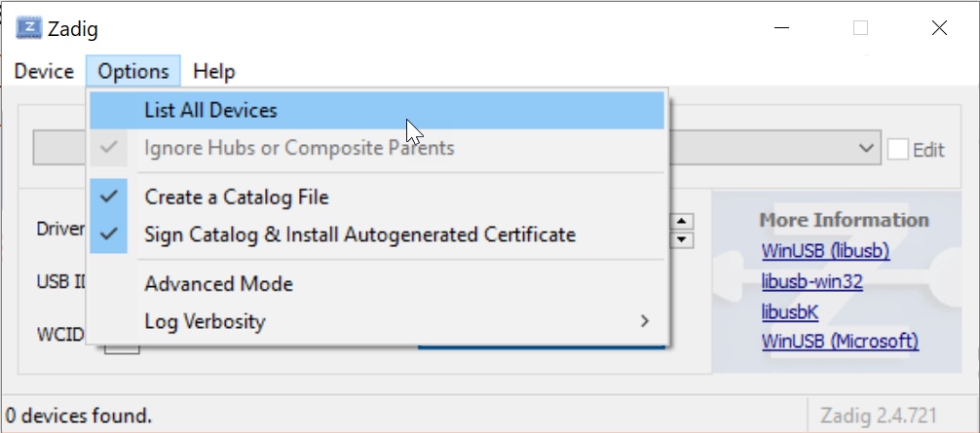Click the Zadig app icon in title bar
This screenshot has height=433, width=980.
[28, 27]
